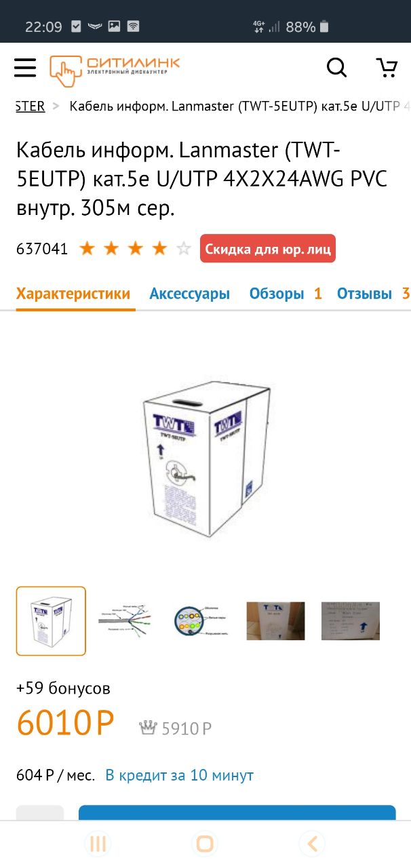The height and width of the screenshot is (868, 411).
Task: Switch to the Аксессуары tab
Action: tap(190, 294)
